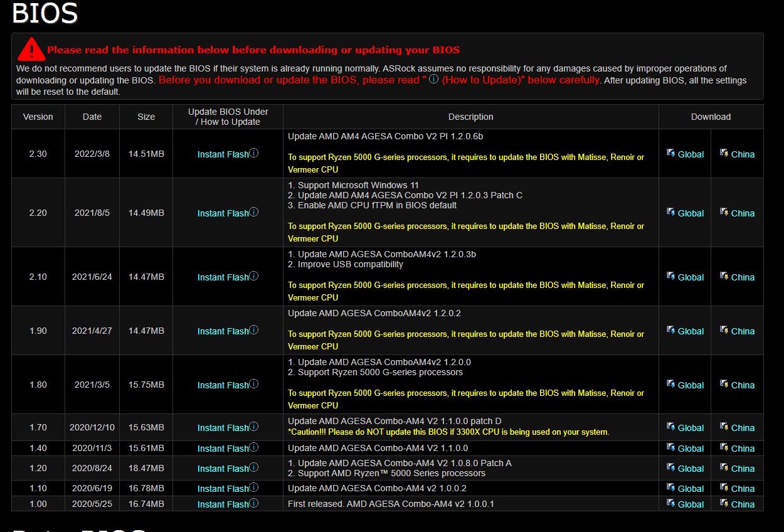The image size is (784, 532).
Task: Click info icon beside Instant Flash for version 2.20
Action: (254, 212)
